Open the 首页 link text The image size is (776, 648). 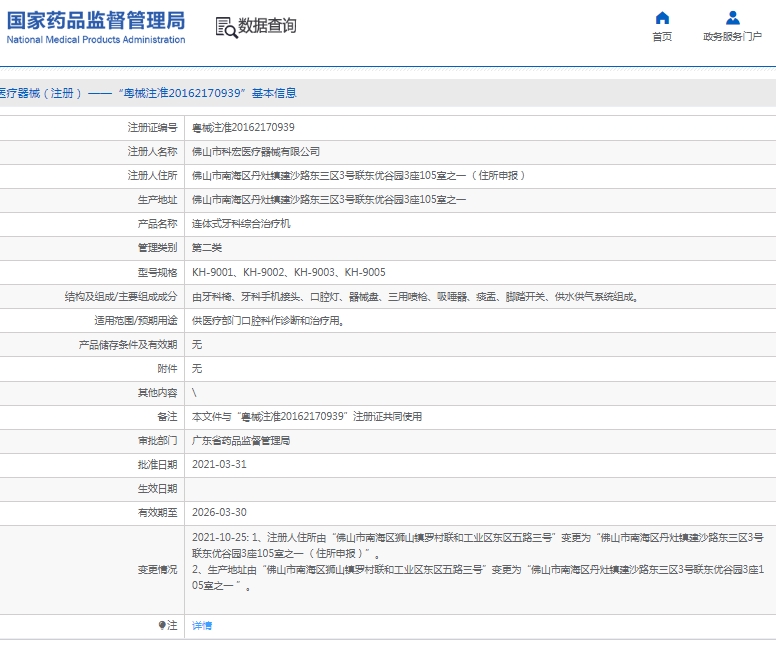pos(662,37)
